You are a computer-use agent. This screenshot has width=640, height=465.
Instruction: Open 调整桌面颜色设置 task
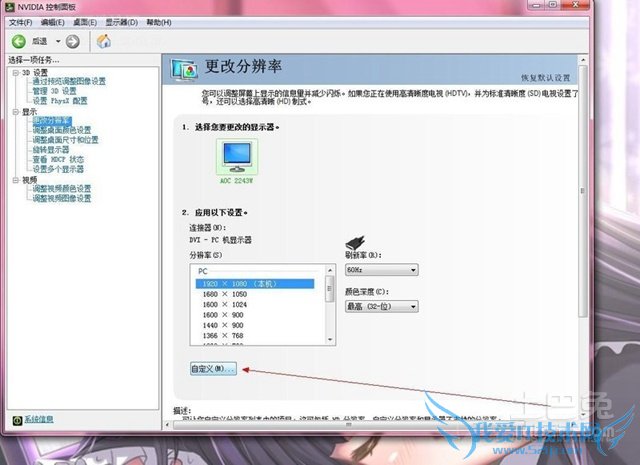click(62, 130)
